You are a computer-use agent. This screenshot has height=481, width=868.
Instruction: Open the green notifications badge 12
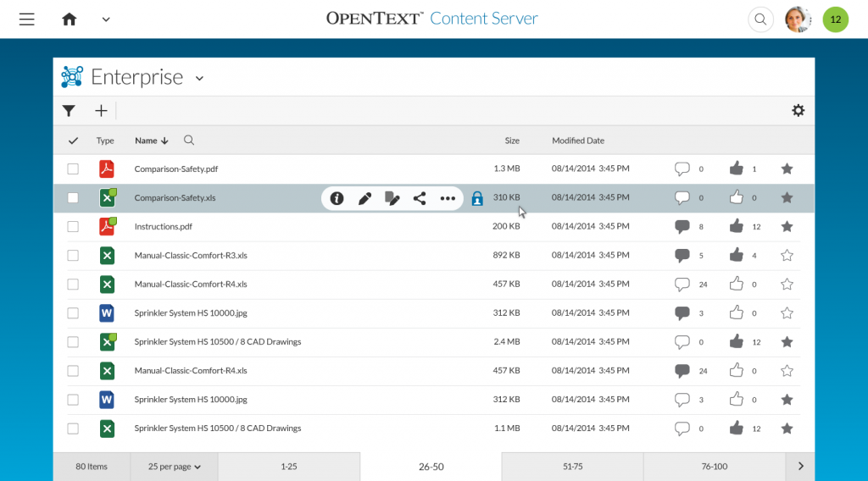pyautogui.click(x=835, y=19)
